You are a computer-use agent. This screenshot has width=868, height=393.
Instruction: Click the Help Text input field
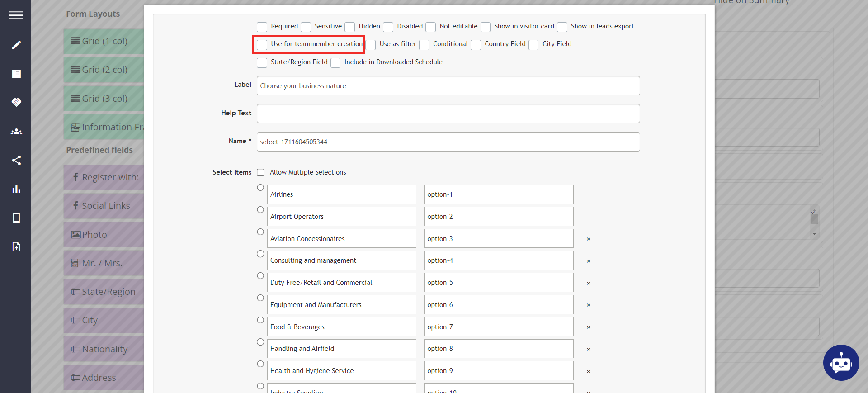448,114
